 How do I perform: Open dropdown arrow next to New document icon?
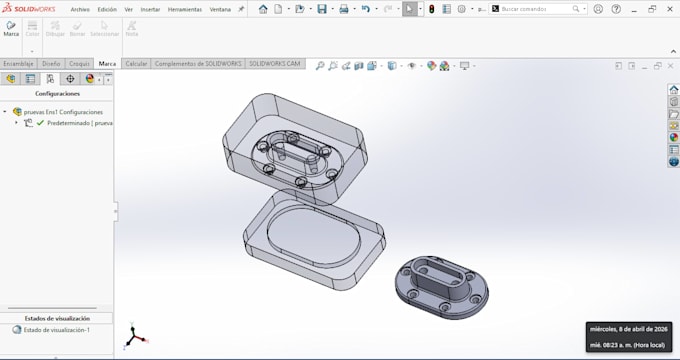[x=288, y=9]
